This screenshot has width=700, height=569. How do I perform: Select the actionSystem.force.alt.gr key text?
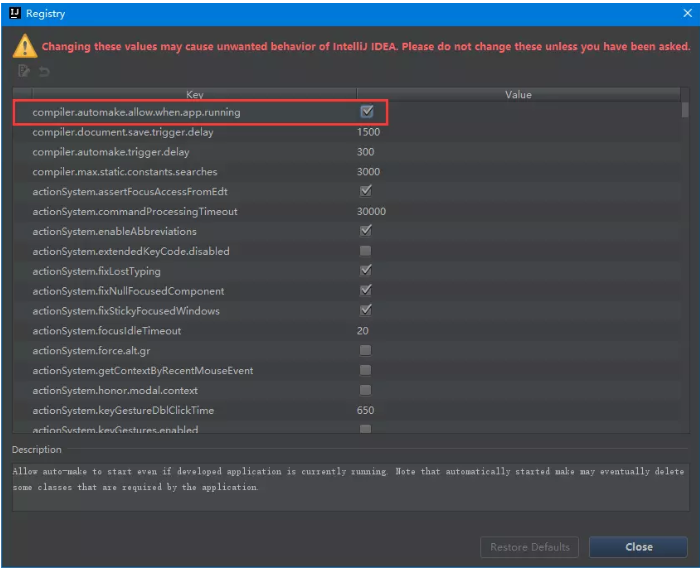(91, 351)
